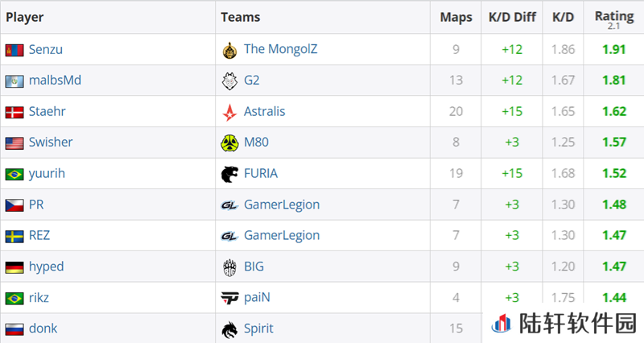Click the G2 team logo icon
Viewport: 644px width, 343px height.
(x=229, y=81)
